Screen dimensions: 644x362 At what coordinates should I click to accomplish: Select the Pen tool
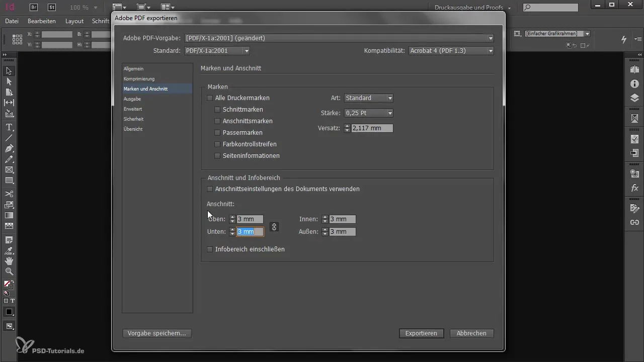pyautogui.click(x=9, y=148)
